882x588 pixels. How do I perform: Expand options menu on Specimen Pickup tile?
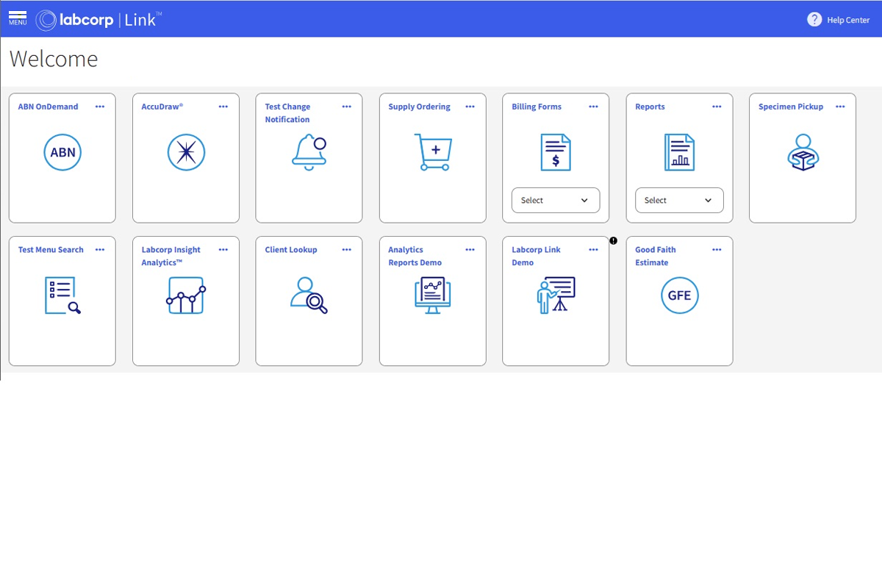840,106
